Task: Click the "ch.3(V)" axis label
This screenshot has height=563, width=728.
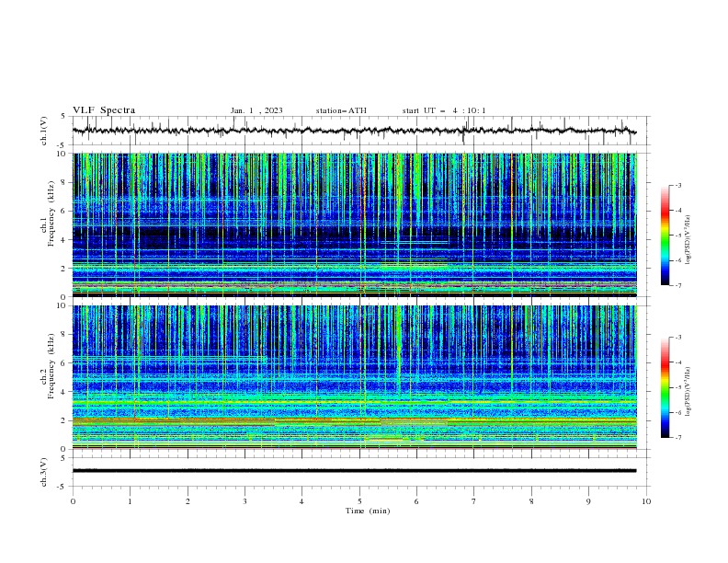Action: tap(44, 472)
